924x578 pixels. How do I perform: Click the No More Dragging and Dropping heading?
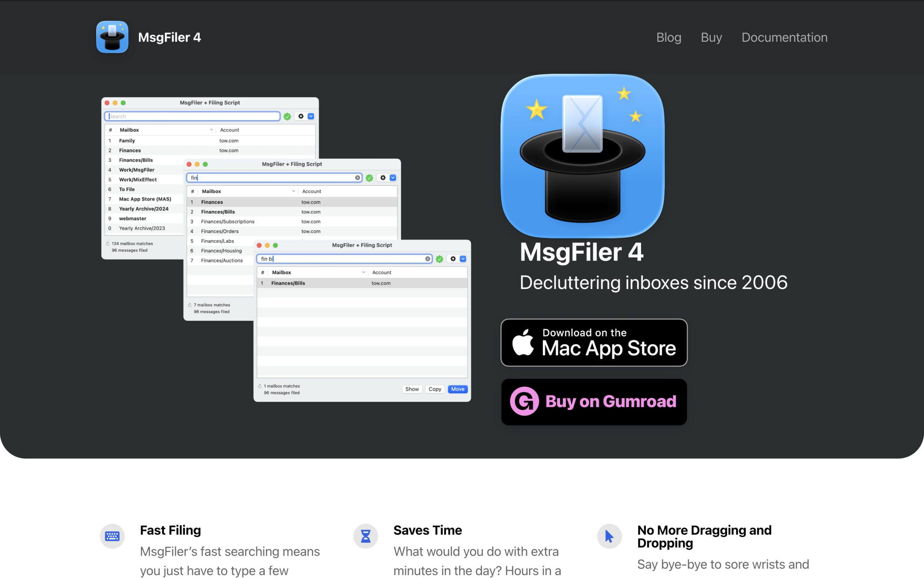pyautogui.click(x=705, y=537)
